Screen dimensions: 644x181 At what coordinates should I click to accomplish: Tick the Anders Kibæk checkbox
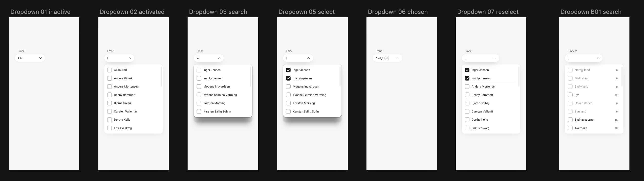click(109, 78)
